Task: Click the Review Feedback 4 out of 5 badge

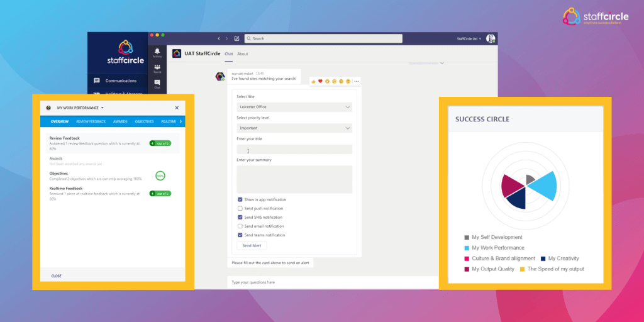Action: pyautogui.click(x=160, y=143)
